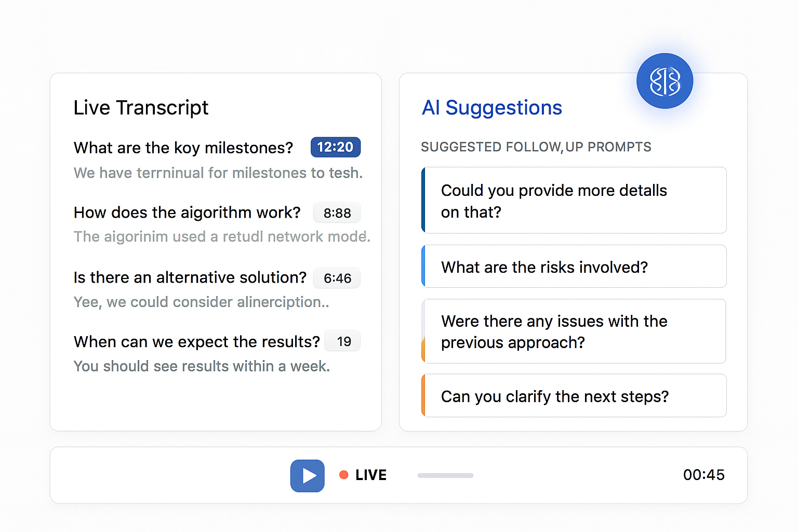Select 'When can we expect the results?' question
798x532 pixels.
197,342
